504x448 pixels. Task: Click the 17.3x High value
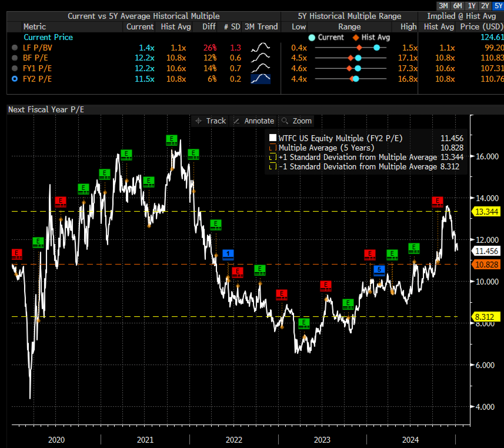[x=408, y=68]
